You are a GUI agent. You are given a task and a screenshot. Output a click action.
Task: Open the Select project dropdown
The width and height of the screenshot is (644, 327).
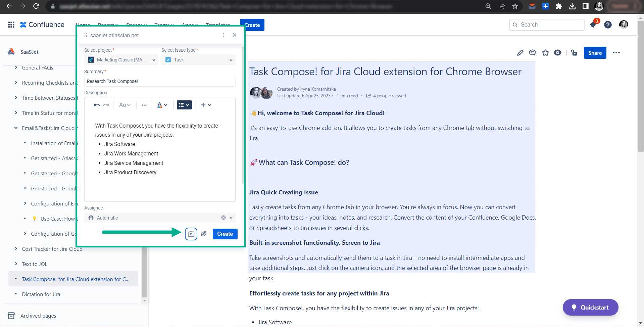(x=121, y=60)
